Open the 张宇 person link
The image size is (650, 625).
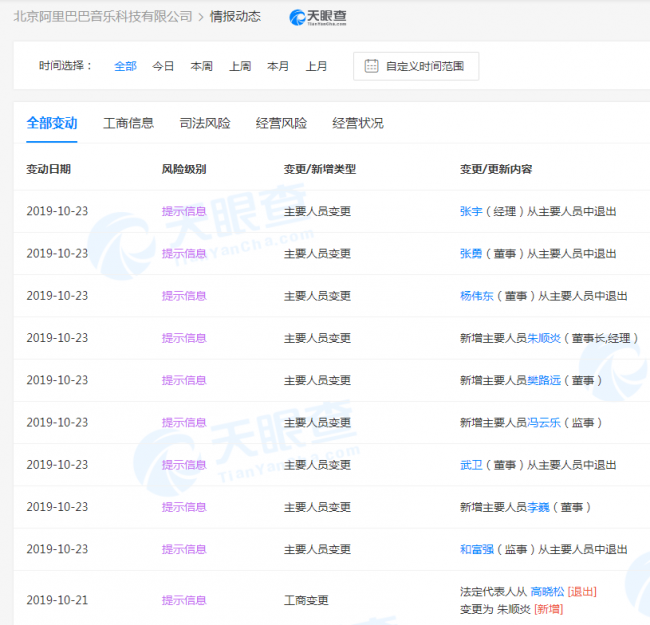click(471, 211)
